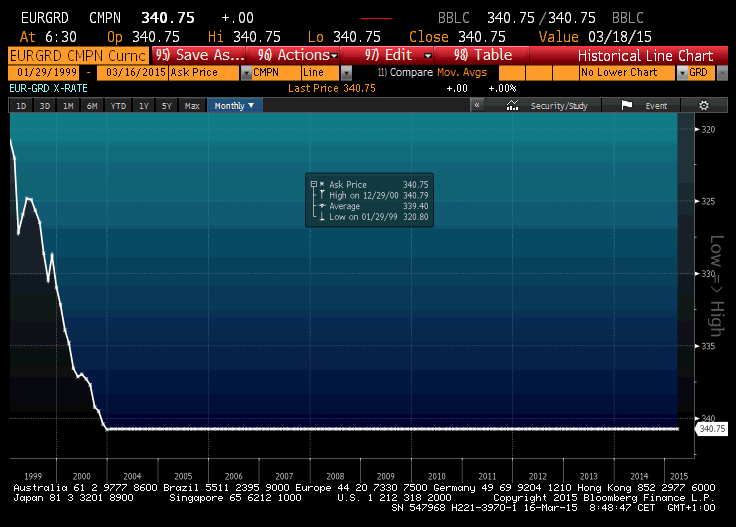Screen dimensions: 736x527
Task: Click the 335 y-axis label
Action: point(708,346)
